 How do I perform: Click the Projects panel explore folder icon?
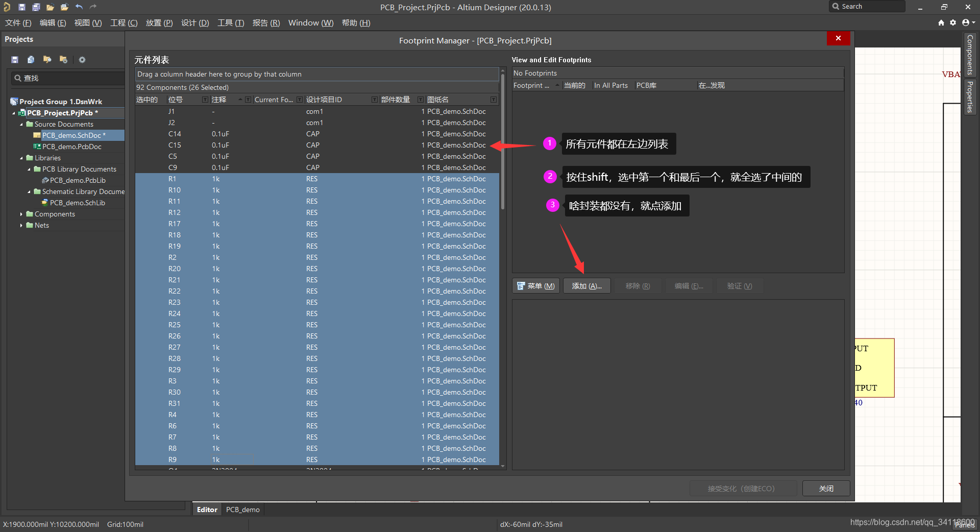coord(47,60)
